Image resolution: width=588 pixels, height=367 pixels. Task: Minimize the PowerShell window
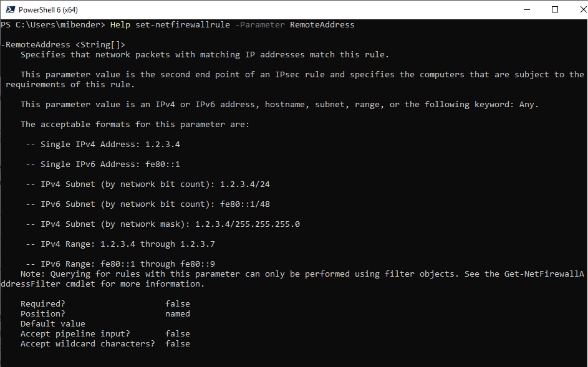tap(528, 9)
